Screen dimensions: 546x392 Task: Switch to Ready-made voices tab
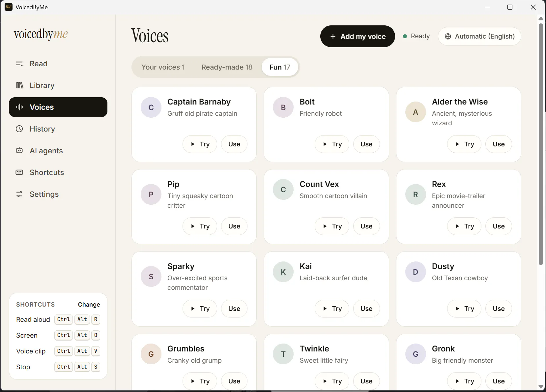[x=227, y=67]
